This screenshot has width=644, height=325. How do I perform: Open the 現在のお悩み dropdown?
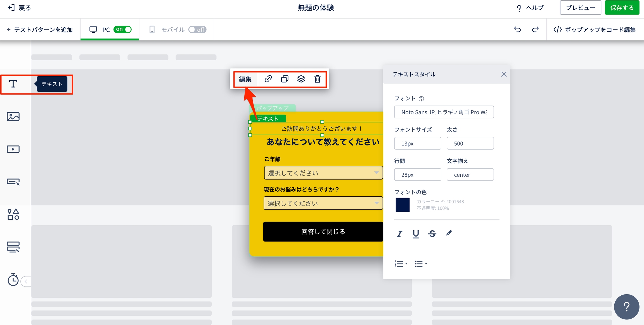tap(323, 203)
